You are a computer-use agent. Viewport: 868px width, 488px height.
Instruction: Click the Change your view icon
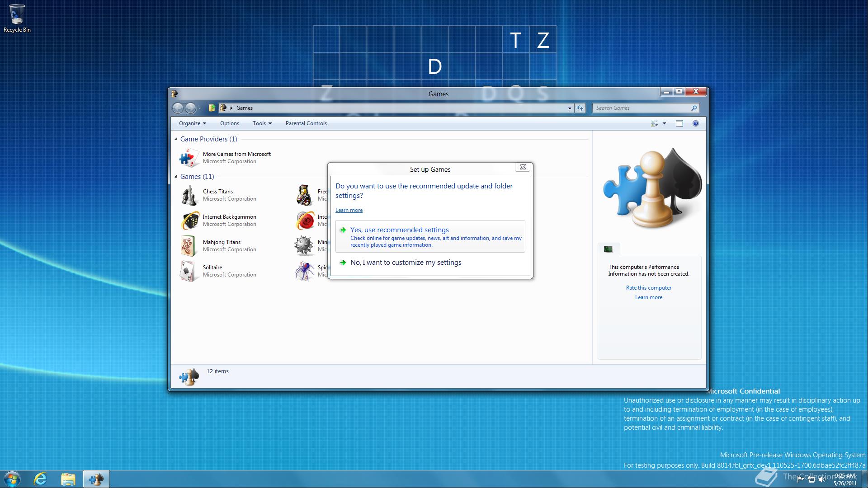(655, 123)
